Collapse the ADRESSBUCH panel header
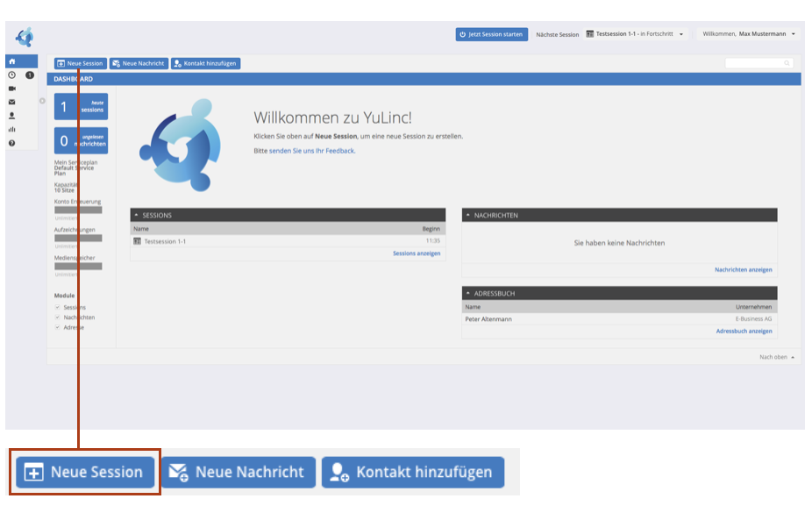The width and height of the screenshot is (812, 513). (x=619, y=294)
